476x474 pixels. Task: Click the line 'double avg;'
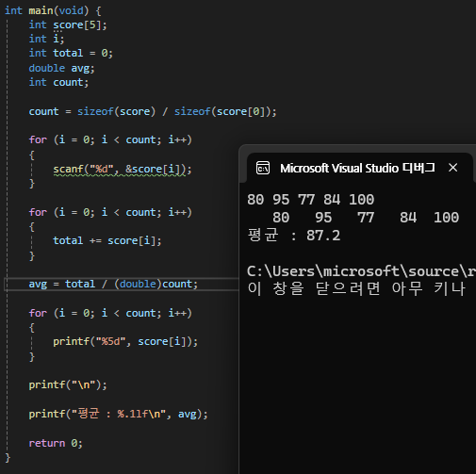(61, 68)
